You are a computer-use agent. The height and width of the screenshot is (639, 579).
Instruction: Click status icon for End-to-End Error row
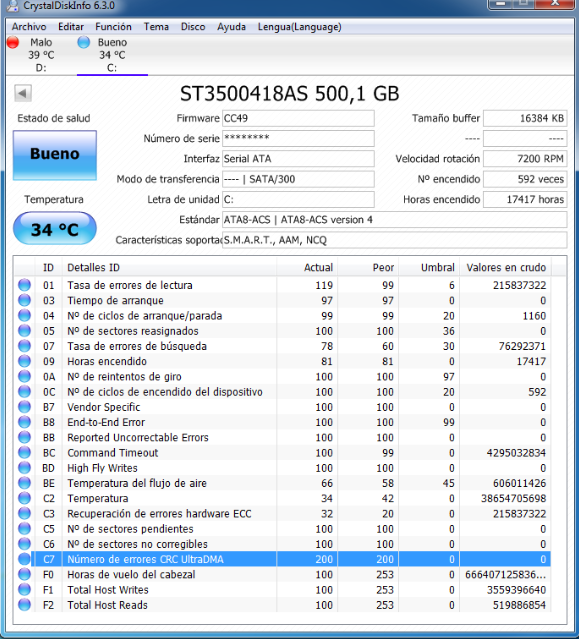point(24,422)
